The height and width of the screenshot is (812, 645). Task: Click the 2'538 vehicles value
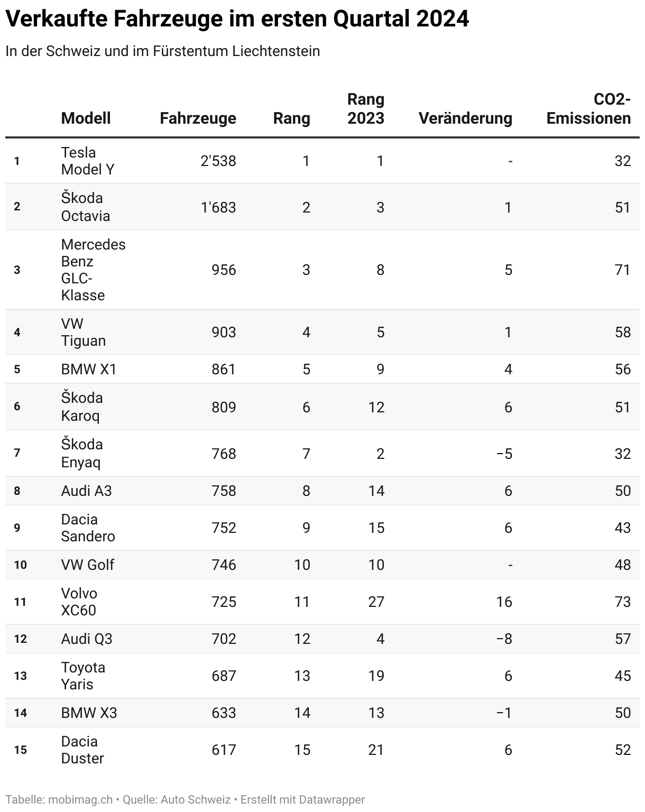click(x=218, y=161)
